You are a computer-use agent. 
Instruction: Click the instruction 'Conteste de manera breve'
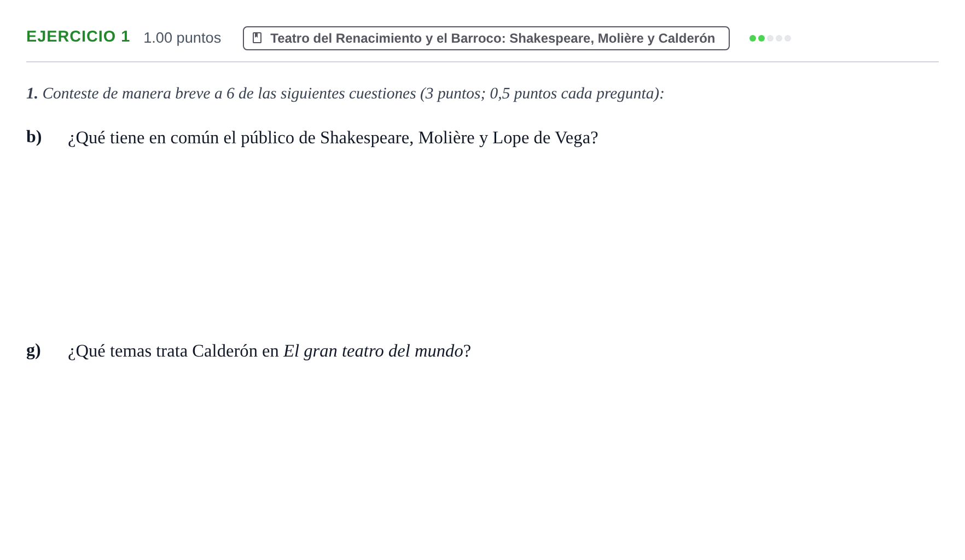point(345,94)
